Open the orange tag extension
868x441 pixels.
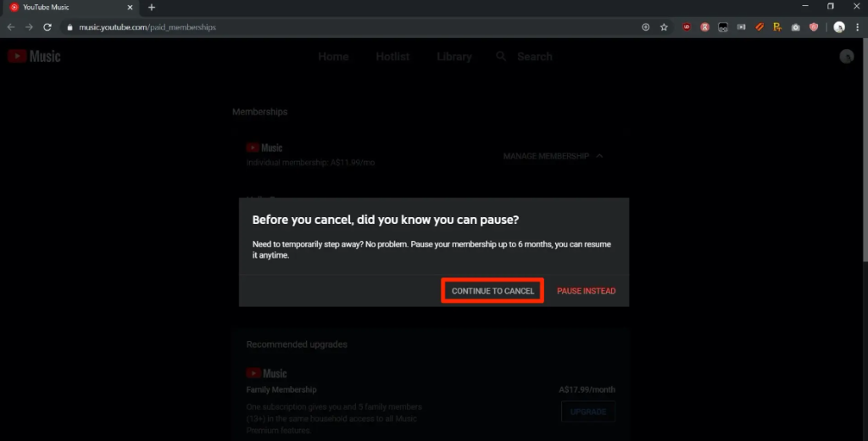(759, 27)
